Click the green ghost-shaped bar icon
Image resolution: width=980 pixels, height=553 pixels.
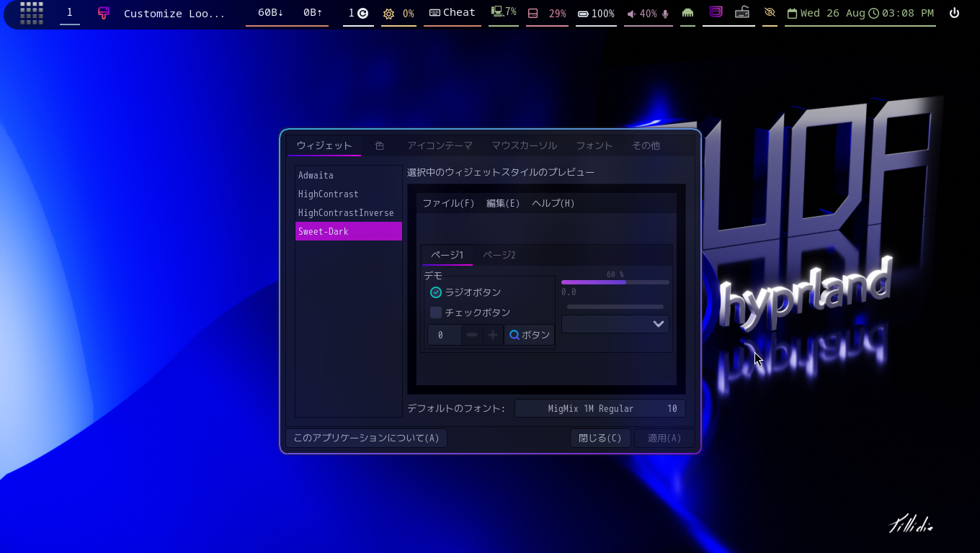(688, 13)
